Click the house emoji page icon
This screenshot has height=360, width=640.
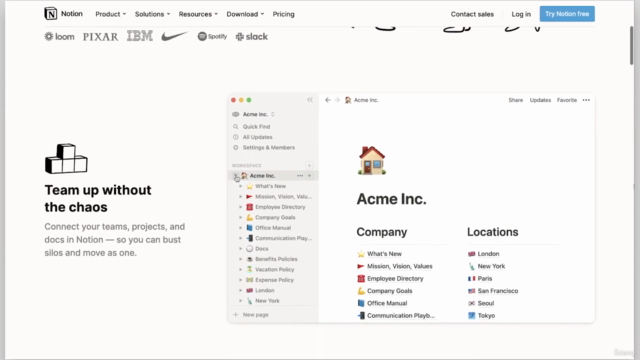coord(371,160)
